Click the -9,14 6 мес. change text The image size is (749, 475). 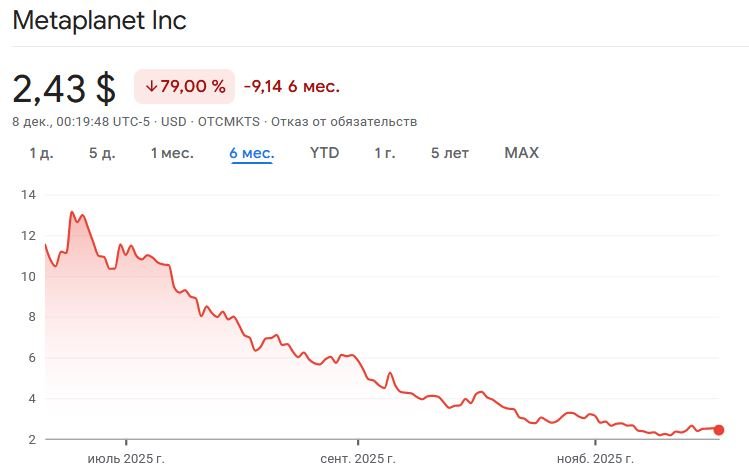292,87
